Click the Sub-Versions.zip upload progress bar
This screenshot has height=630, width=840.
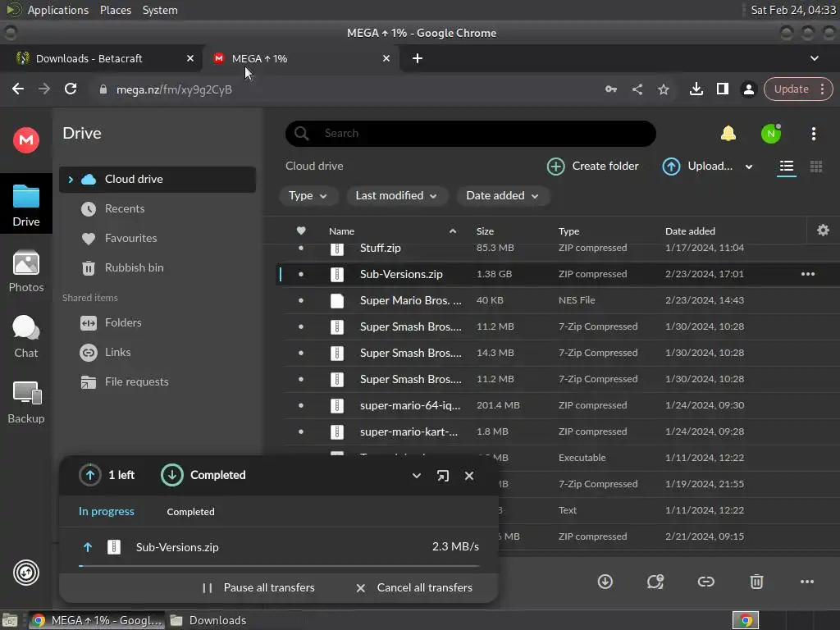pyautogui.click(x=279, y=566)
